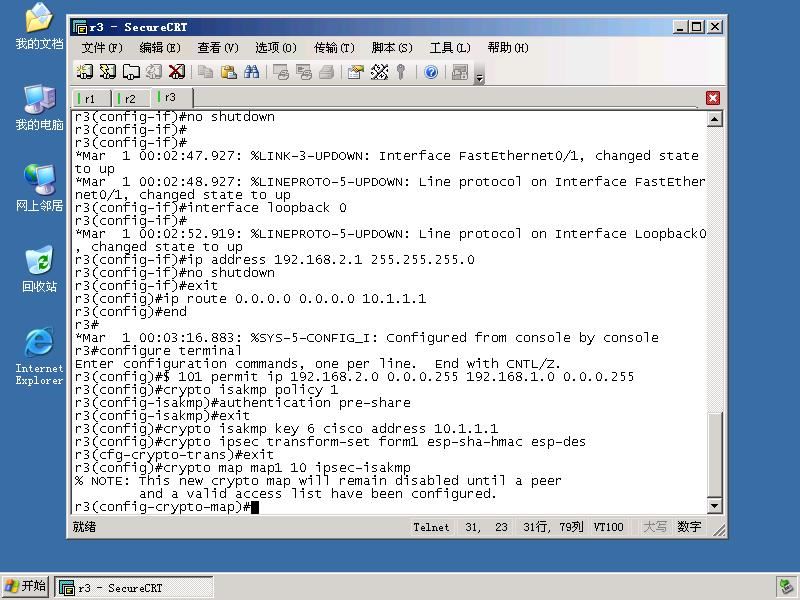800x600 pixels.
Task: Click 'ip address 192.168.2.1 255.255.255.0' line
Action: 274,260
